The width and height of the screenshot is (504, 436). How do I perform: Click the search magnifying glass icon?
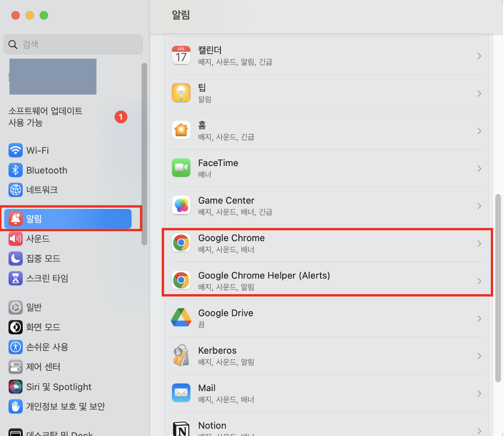pyautogui.click(x=13, y=44)
